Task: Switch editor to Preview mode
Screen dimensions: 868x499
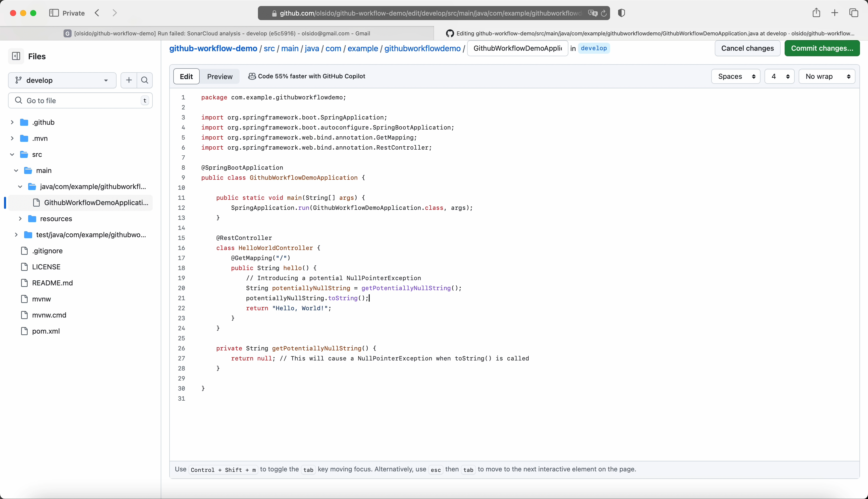Action: click(x=220, y=76)
